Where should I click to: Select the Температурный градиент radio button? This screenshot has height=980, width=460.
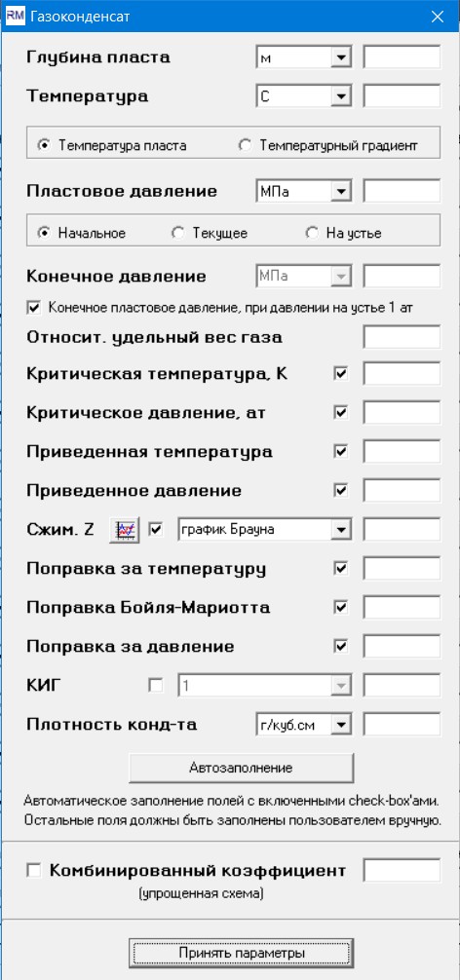coord(245,145)
